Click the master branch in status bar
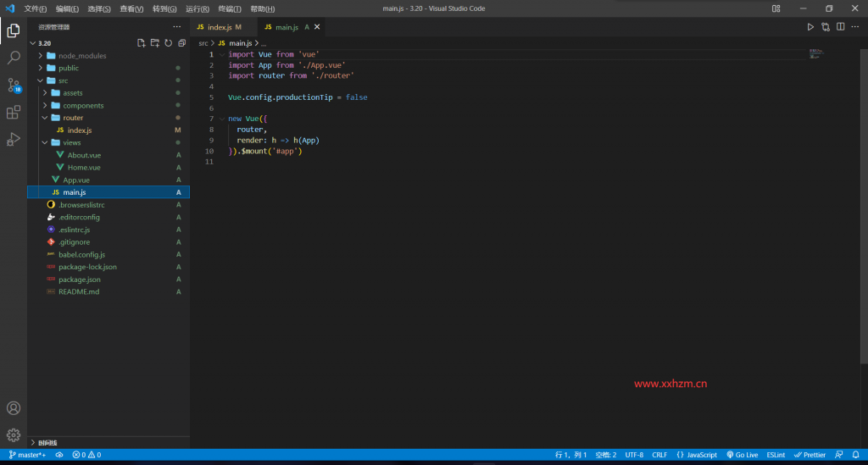The width and height of the screenshot is (868, 465). pos(27,455)
